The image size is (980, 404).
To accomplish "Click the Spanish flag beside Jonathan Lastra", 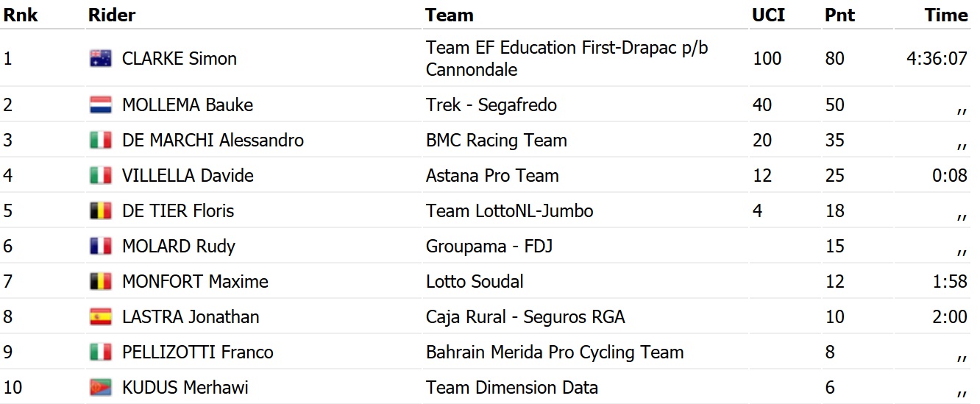I will click(101, 317).
